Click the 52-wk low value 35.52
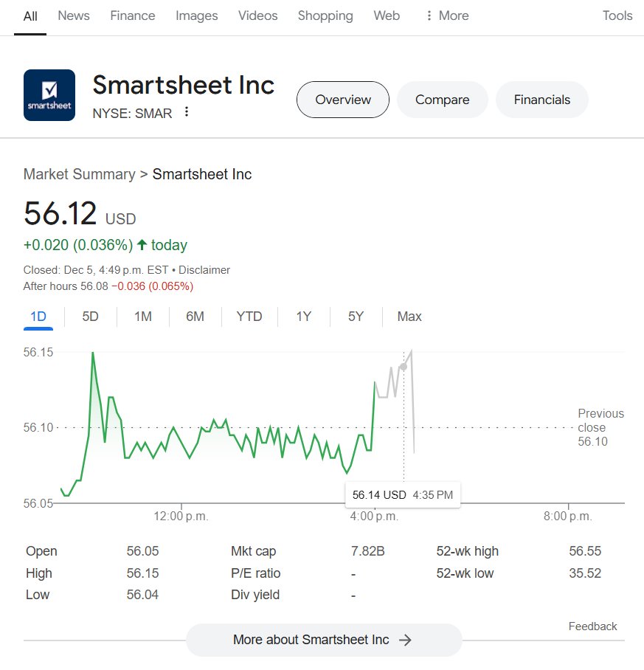The height and width of the screenshot is (670, 644). pyautogui.click(x=585, y=573)
